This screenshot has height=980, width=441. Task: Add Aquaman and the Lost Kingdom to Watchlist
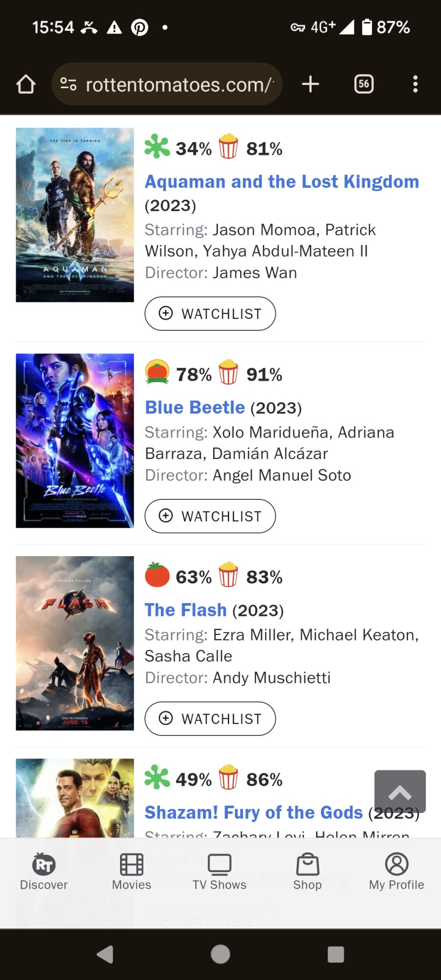210,314
